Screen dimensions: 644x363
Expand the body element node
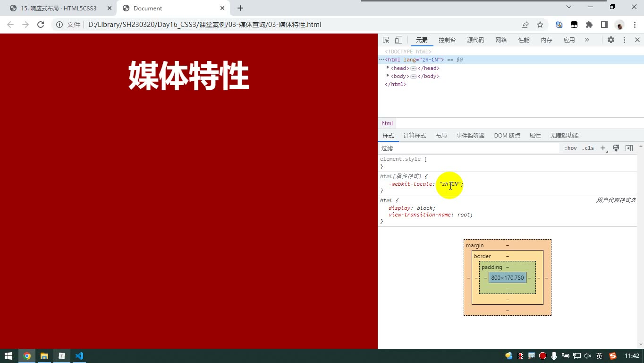pos(388,76)
